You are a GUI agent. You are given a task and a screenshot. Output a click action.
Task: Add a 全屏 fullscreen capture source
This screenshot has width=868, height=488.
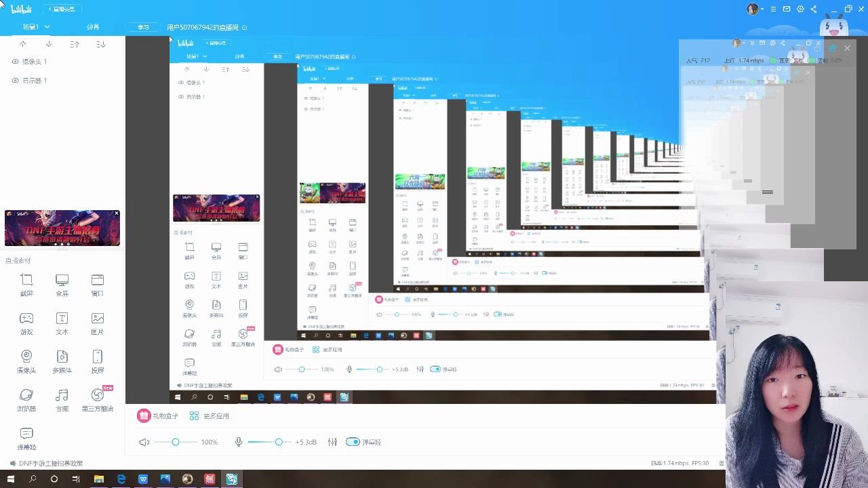coord(62,285)
